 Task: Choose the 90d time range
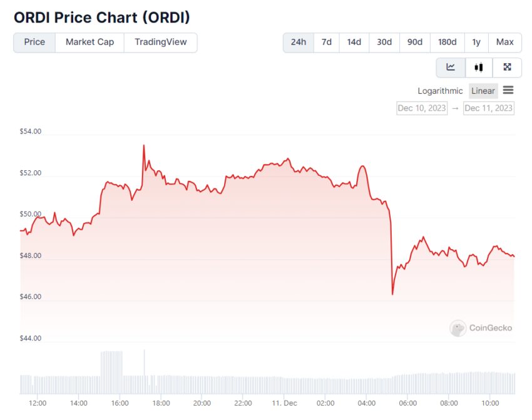[x=415, y=43]
